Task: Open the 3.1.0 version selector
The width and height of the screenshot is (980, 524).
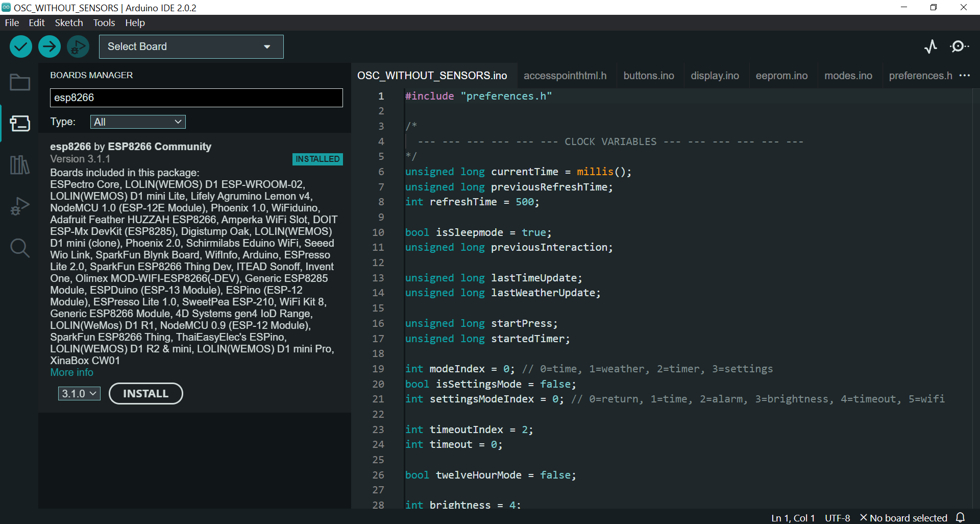Action: point(79,394)
